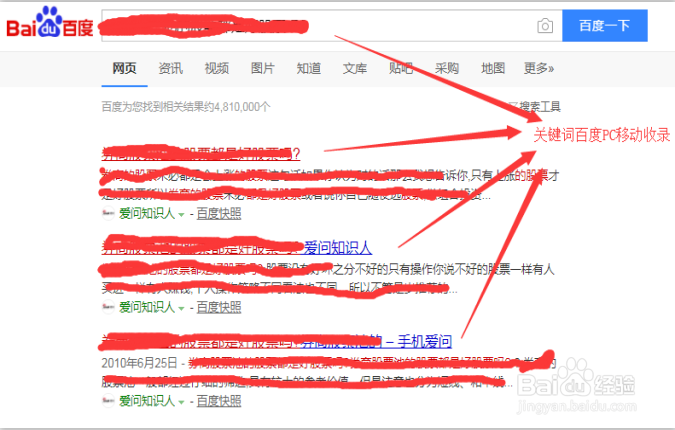Expand dropdown arrow beside second result's 爱问知识人
Image resolution: width=675 pixels, height=430 pixels.
(181, 308)
